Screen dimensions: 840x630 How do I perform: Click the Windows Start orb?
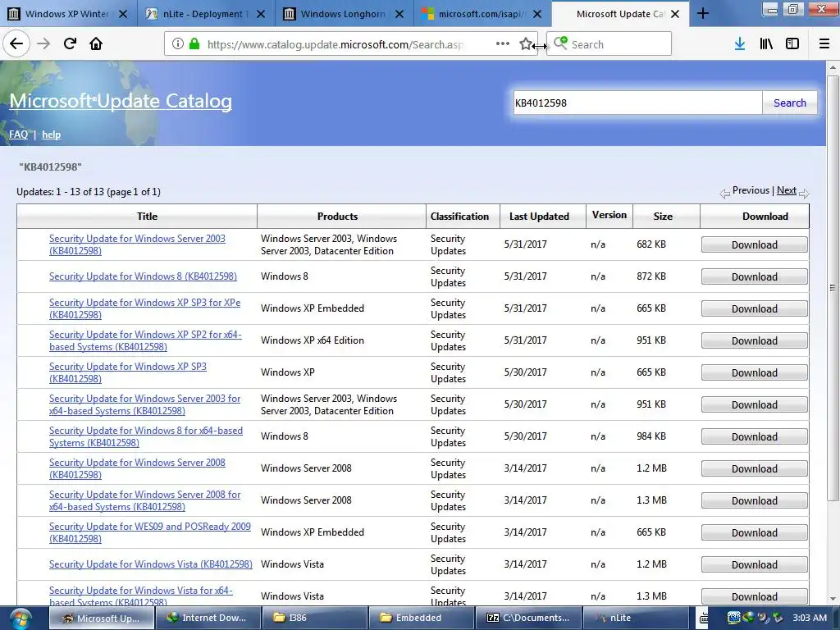tap(21, 618)
